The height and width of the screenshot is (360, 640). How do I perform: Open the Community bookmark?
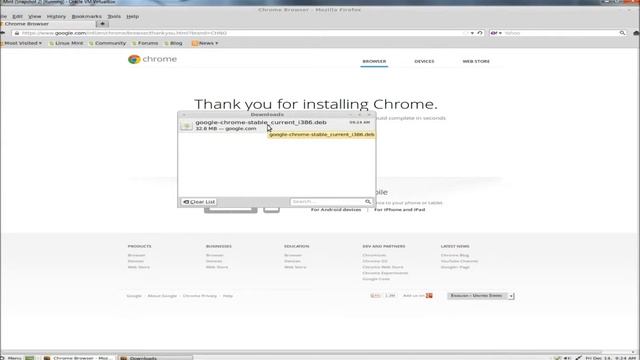click(x=107, y=43)
